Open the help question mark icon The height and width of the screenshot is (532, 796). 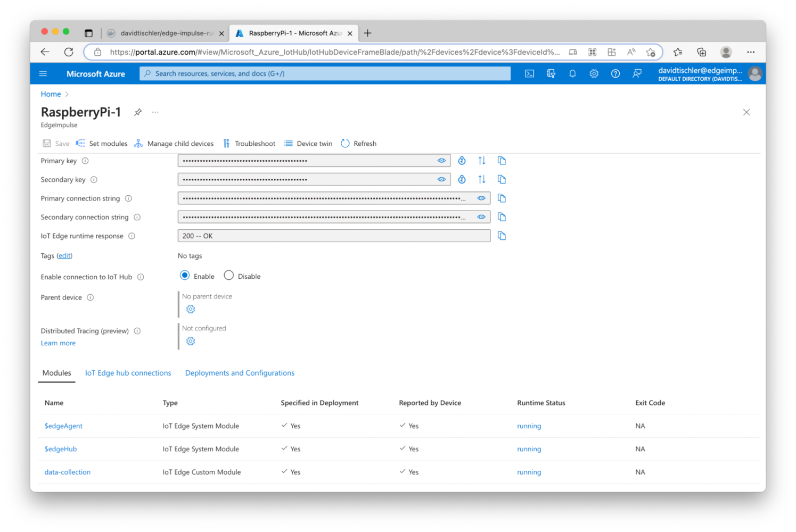[x=615, y=73]
